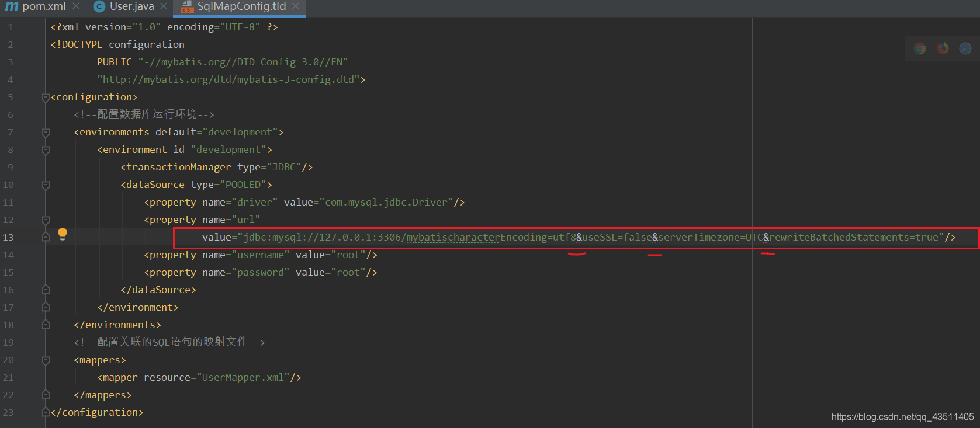Click the </environments> closing tag
The image size is (980, 428).
pyautogui.click(x=117, y=325)
